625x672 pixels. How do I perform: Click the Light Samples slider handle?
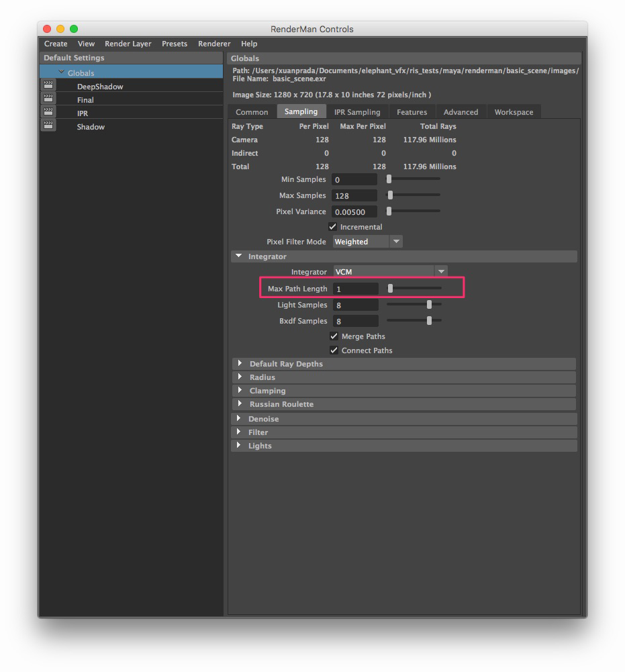pyautogui.click(x=429, y=304)
